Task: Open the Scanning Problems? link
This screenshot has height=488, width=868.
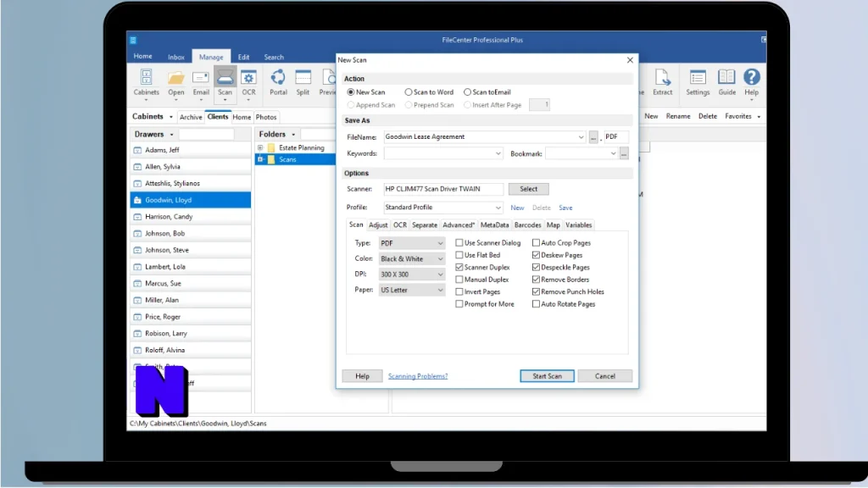Action: point(418,376)
